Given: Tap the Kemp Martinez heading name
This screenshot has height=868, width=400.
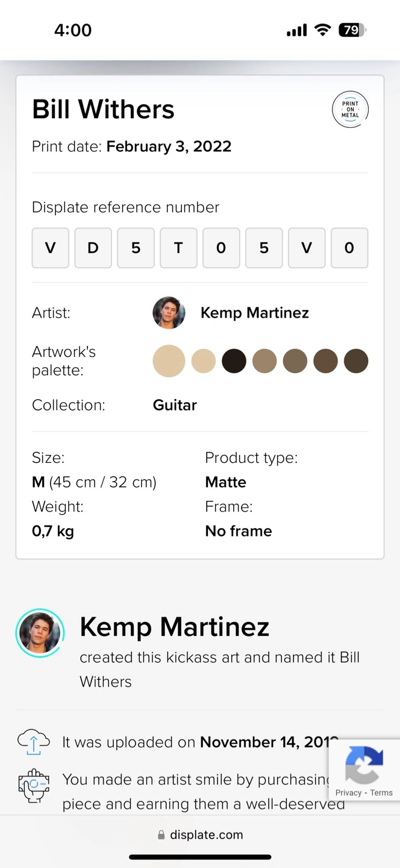Looking at the screenshot, I should tap(174, 627).
